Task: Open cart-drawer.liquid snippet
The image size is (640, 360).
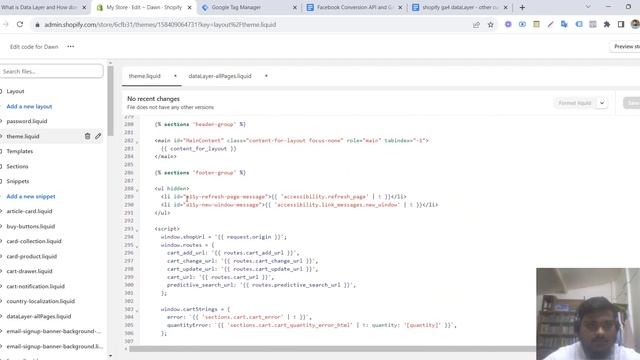Action: 29,271
